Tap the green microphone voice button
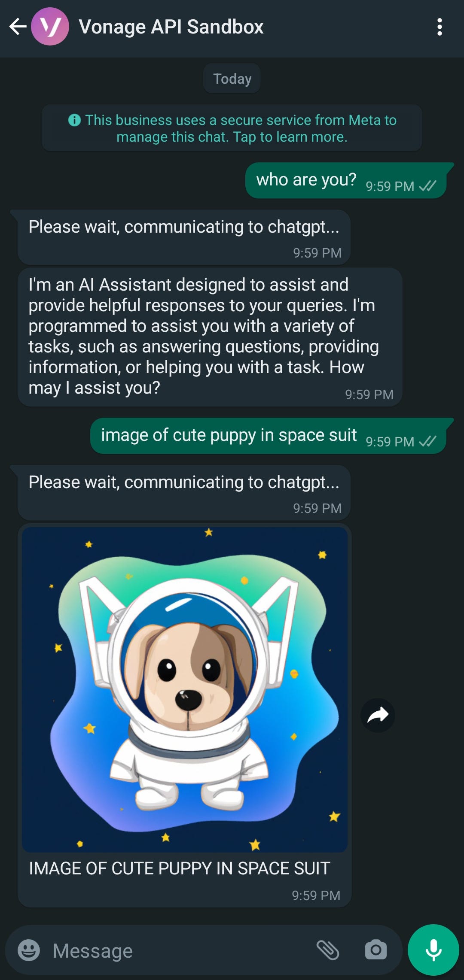Screen dimensions: 464x980 click(433, 950)
